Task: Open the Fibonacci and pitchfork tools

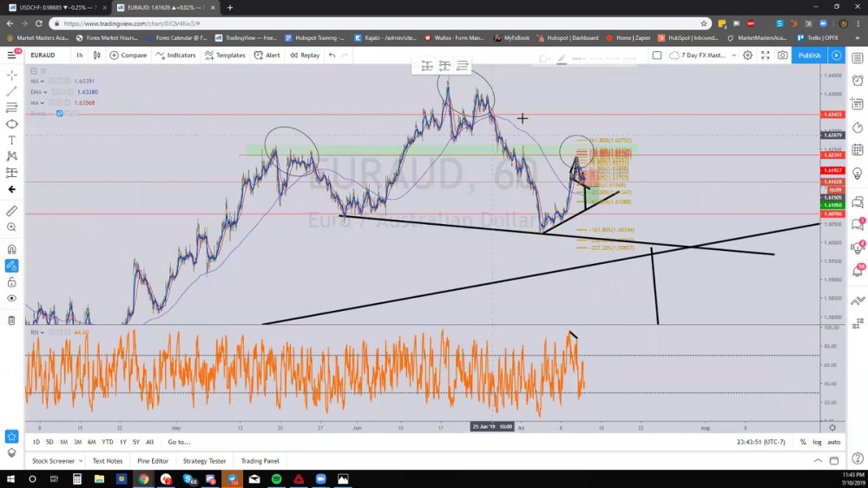Action: click(11, 108)
